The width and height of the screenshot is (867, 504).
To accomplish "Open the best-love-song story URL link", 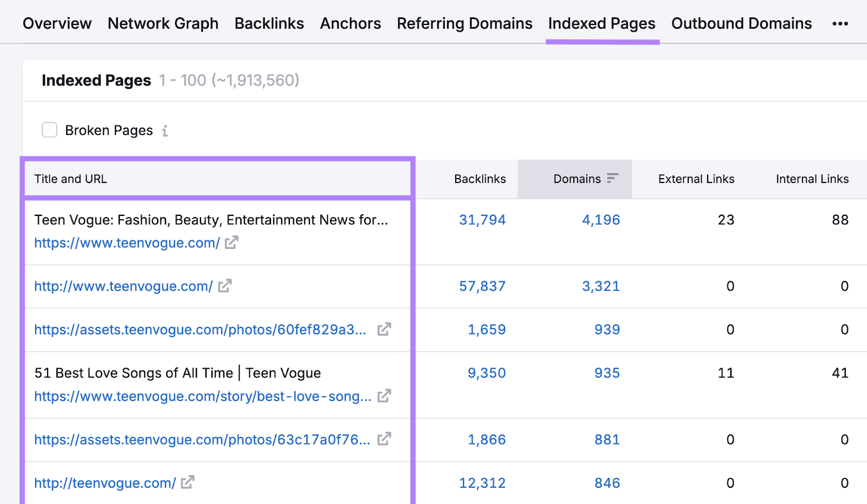I will coord(203,396).
